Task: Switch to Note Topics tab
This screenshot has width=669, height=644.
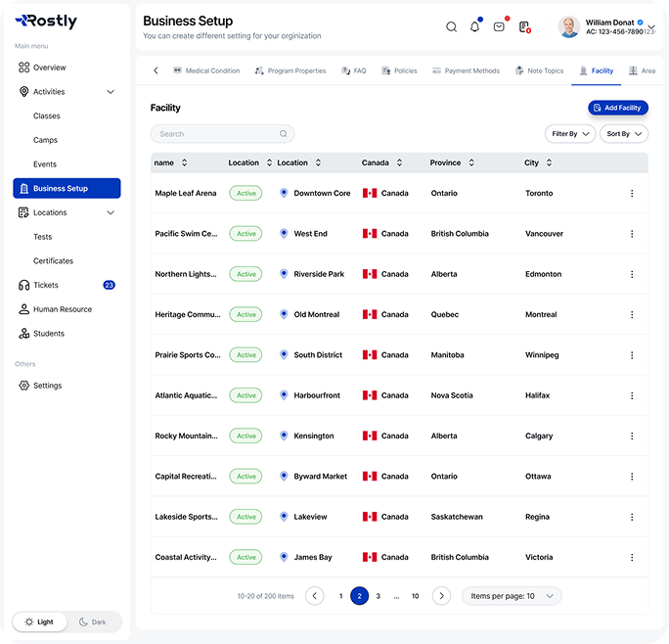Action: click(539, 70)
